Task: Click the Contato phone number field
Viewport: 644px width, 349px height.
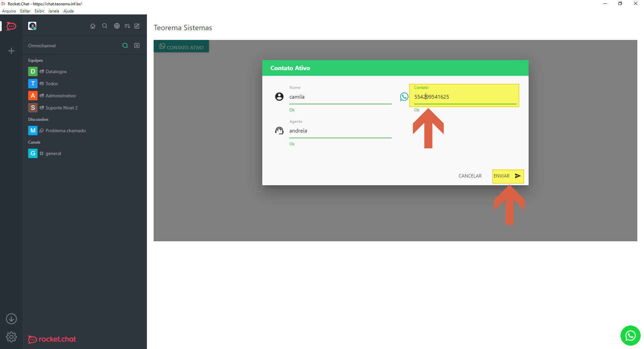Action: 465,97
